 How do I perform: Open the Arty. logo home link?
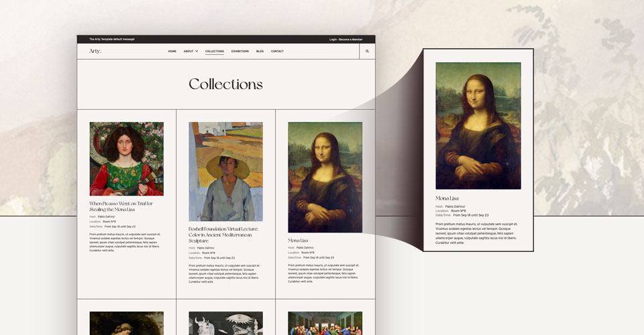(x=95, y=51)
